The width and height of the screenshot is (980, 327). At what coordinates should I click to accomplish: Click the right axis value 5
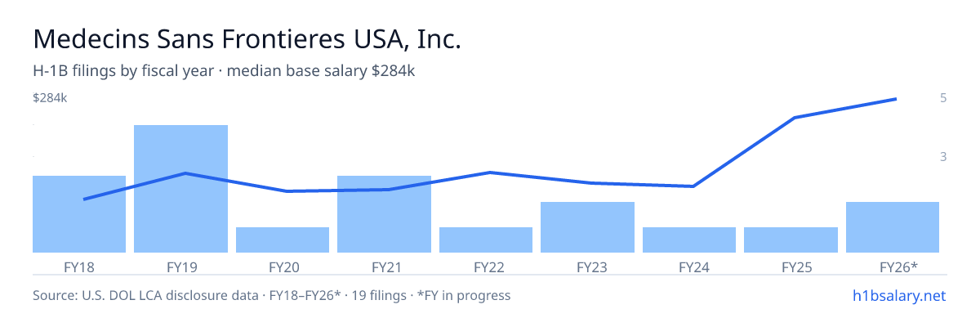[943, 98]
